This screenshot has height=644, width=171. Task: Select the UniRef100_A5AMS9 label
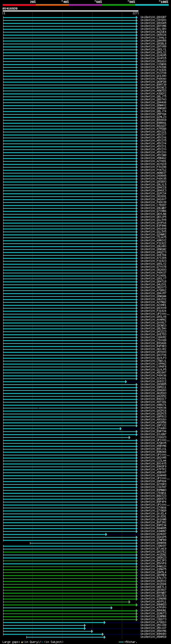coord(153,637)
